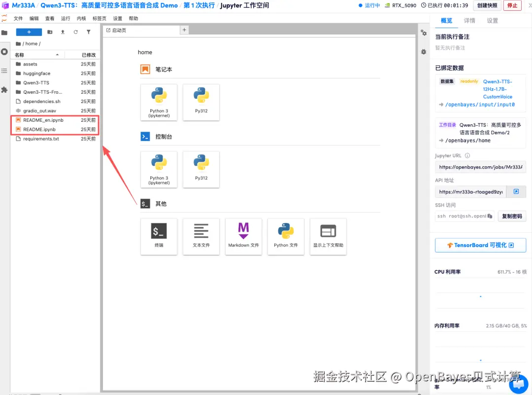Open the chat support bubble icon
The width and height of the screenshot is (532, 395).
click(x=519, y=384)
